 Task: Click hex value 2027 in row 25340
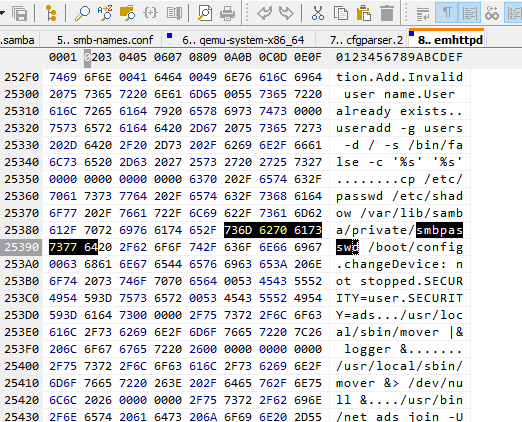(168, 162)
